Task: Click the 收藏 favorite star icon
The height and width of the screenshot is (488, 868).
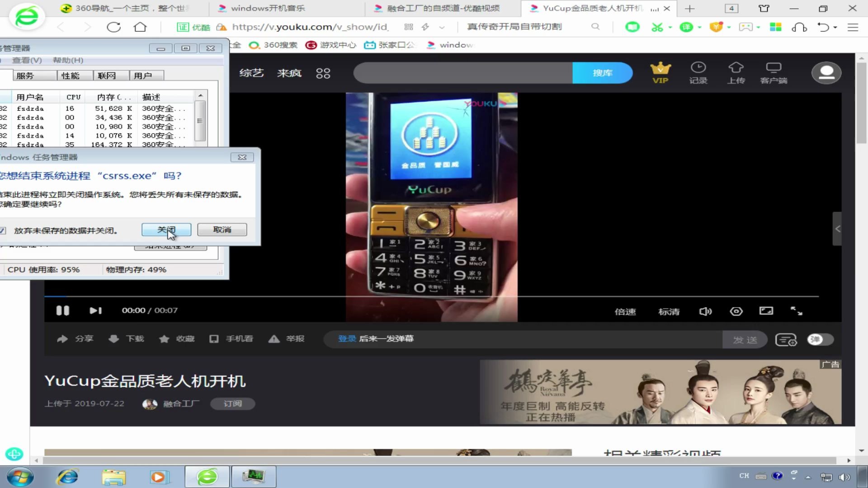Action: [x=164, y=339]
